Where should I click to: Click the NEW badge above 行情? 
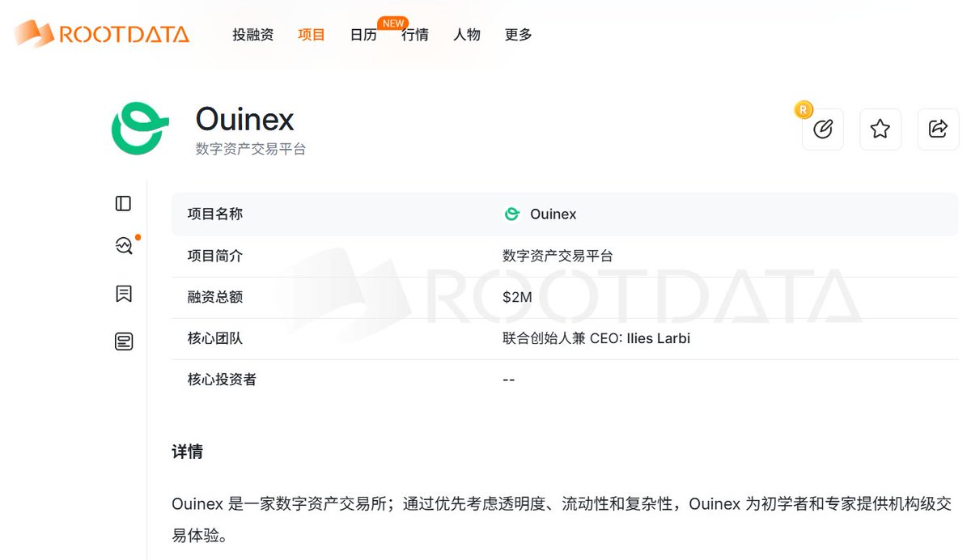pos(393,23)
